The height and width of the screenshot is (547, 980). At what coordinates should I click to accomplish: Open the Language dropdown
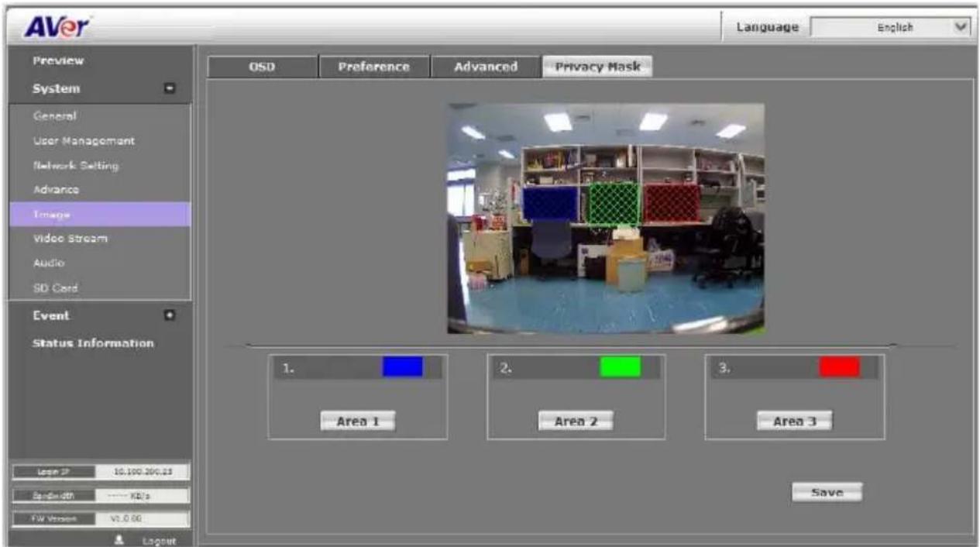[890, 27]
